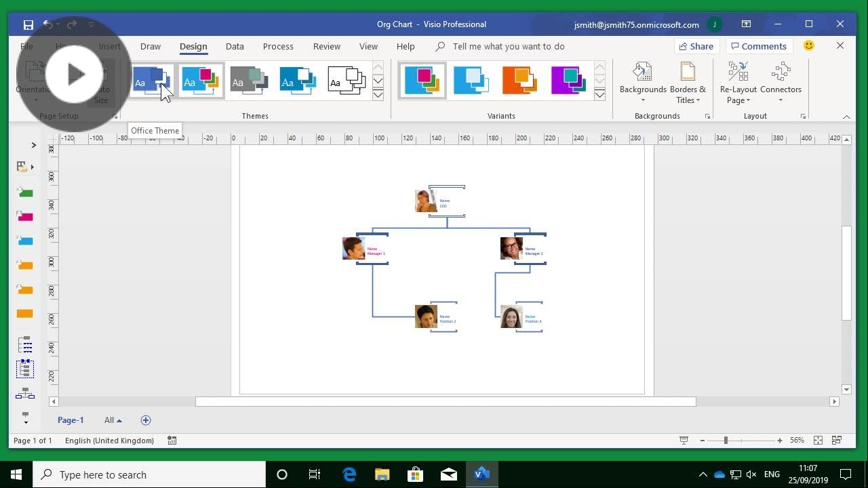Select the dotted frame team shape icon
Image resolution: width=868 pixels, height=488 pixels.
click(x=25, y=369)
